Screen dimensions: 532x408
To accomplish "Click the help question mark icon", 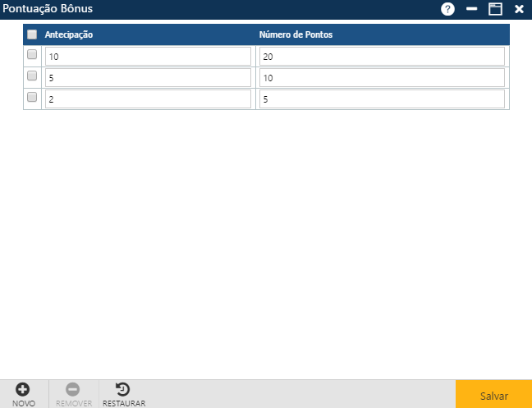I will click(x=447, y=9).
